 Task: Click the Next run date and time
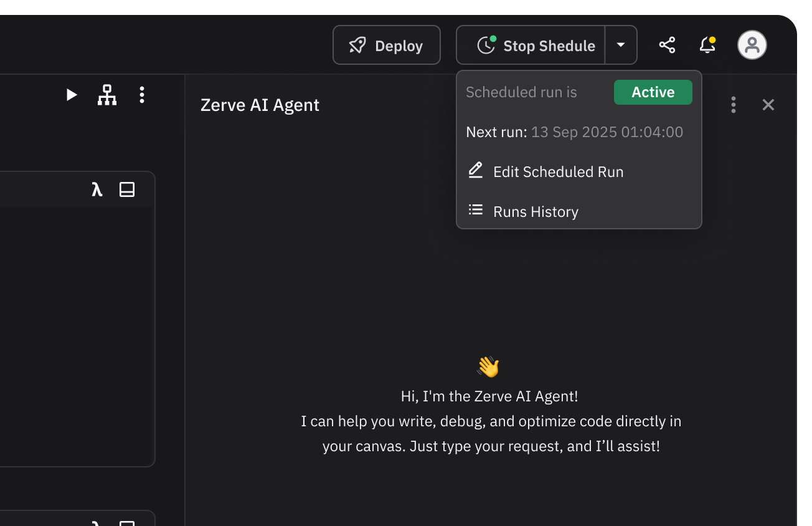click(x=607, y=132)
